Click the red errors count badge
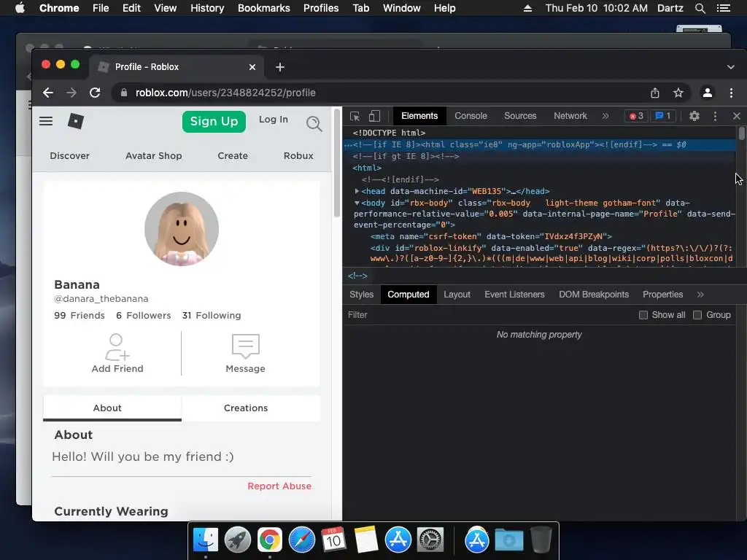747x560 pixels. [636, 116]
